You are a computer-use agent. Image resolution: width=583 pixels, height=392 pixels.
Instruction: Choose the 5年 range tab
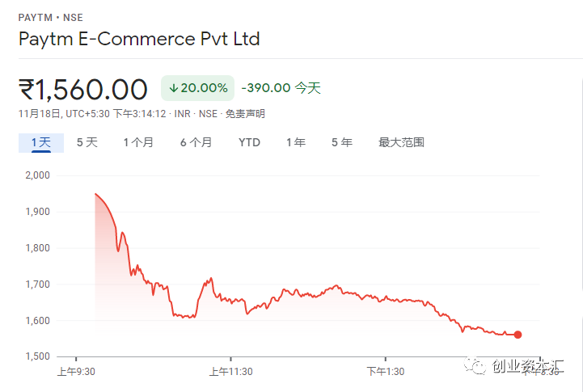click(x=342, y=142)
